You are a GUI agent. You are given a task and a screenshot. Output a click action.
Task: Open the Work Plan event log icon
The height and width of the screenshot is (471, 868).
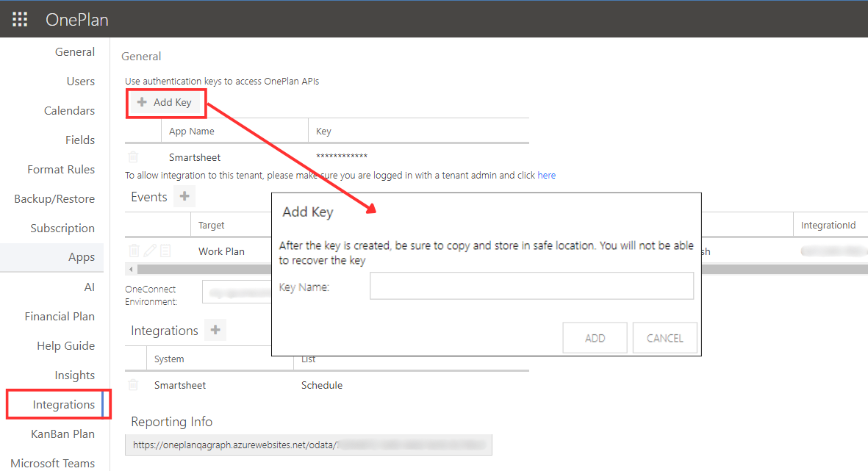[x=164, y=251]
